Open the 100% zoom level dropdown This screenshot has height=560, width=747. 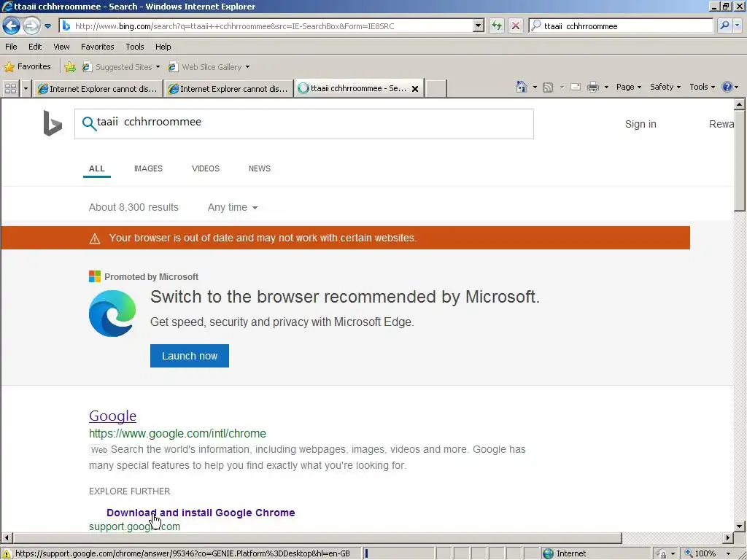point(728,553)
